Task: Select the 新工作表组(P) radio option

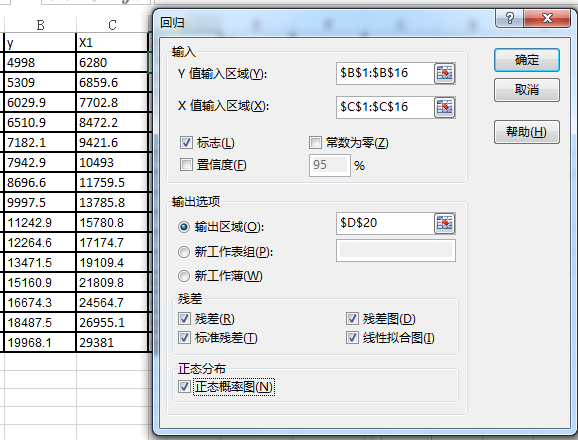Action: (x=184, y=252)
